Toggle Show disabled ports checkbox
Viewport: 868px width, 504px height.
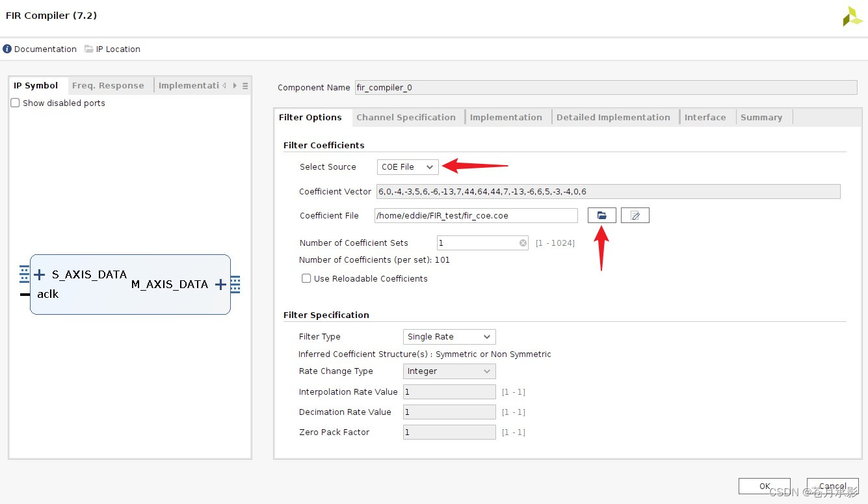pyautogui.click(x=15, y=103)
